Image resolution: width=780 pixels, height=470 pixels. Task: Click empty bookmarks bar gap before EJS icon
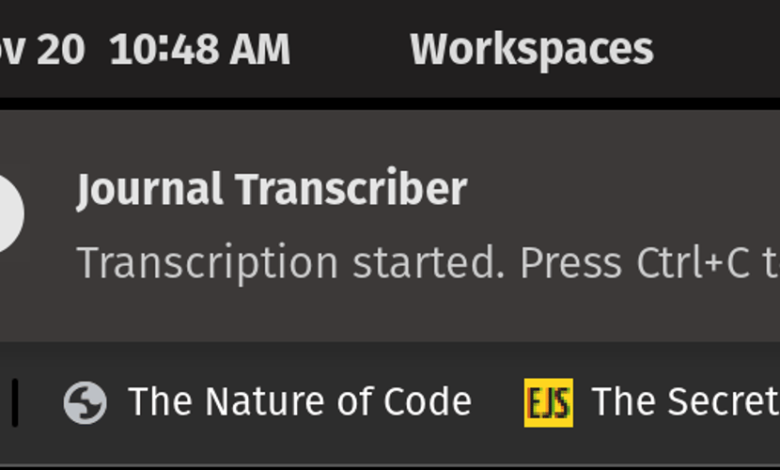[497, 403]
